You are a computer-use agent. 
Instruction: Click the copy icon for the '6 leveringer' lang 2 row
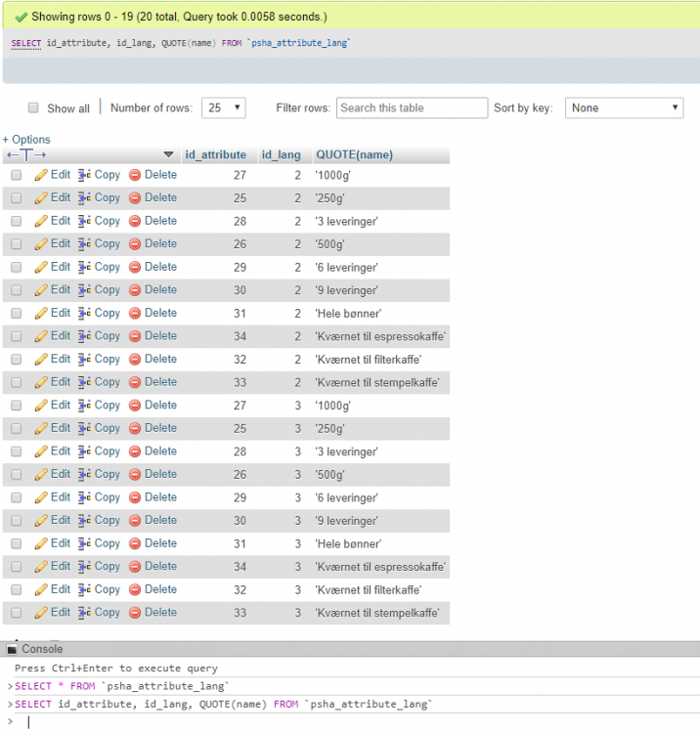[x=85, y=267]
